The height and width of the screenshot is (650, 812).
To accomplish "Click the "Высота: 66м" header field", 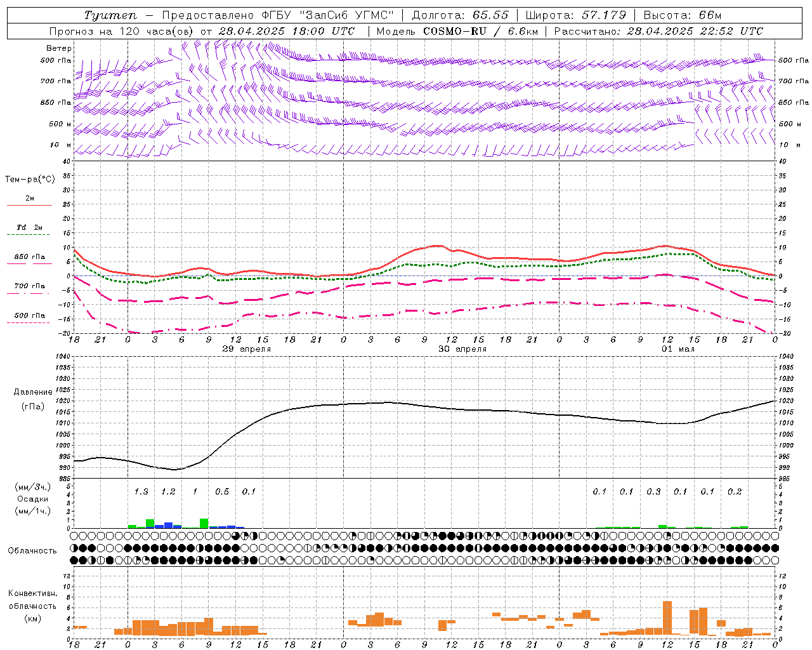I will click(x=682, y=15).
